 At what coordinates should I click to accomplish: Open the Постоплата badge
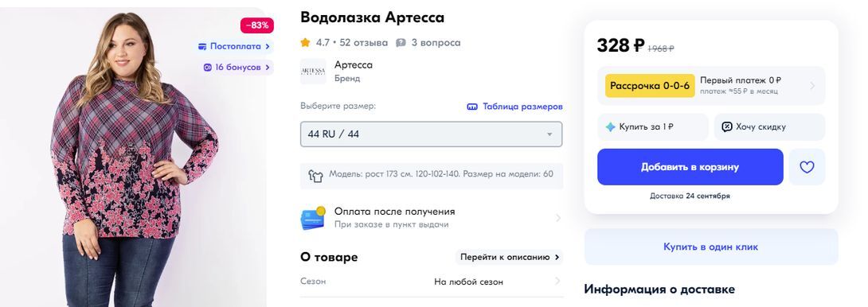(x=234, y=46)
